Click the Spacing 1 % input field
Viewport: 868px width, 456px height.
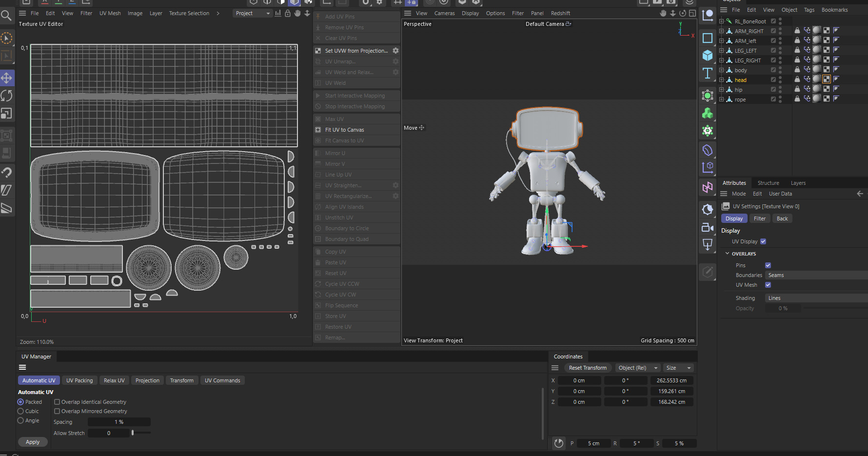[119, 422]
